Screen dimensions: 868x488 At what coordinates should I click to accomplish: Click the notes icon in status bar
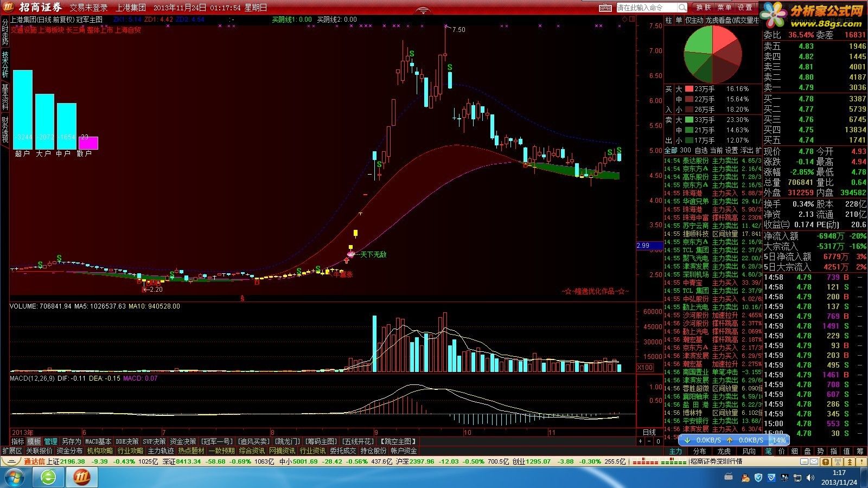click(803, 461)
